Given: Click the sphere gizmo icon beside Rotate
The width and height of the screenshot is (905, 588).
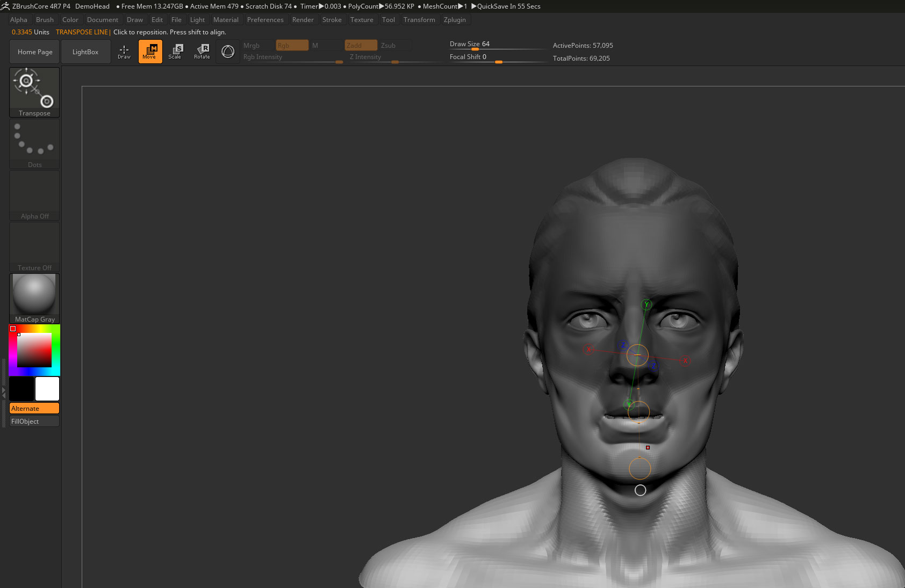Looking at the screenshot, I should click(x=228, y=52).
